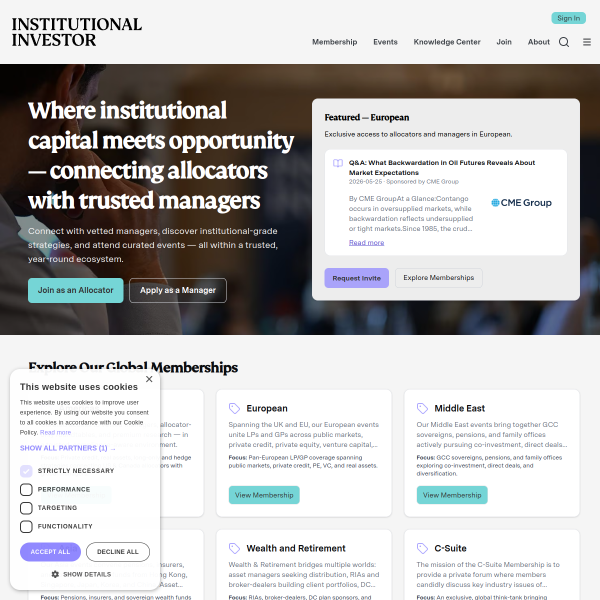Toggle the Strictly Necessary checkbox
600x600 pixels.
point(26,471)
